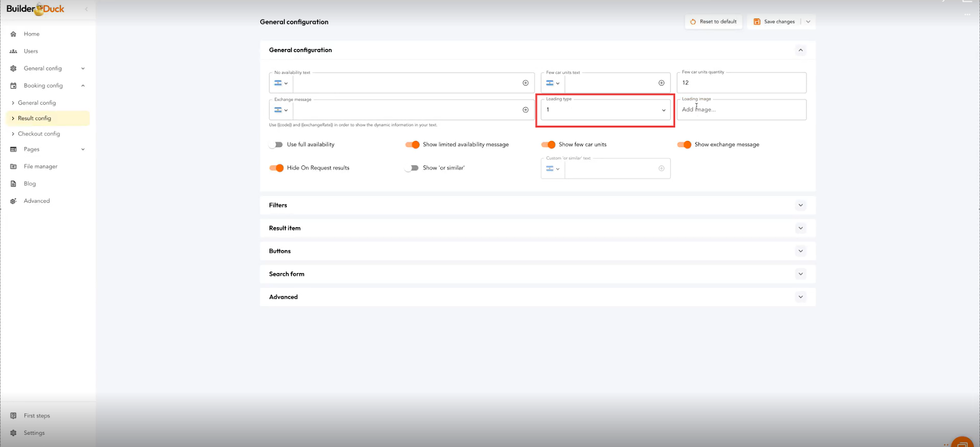
Task: Open Checkout config in the sidebar
Action: 39,133
